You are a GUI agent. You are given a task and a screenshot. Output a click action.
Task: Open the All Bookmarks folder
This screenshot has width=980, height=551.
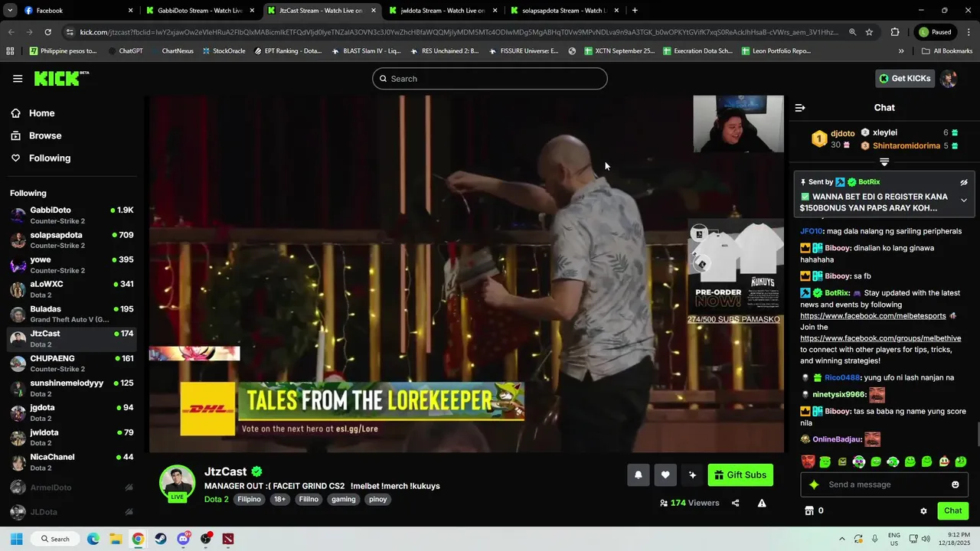[947, 51]
